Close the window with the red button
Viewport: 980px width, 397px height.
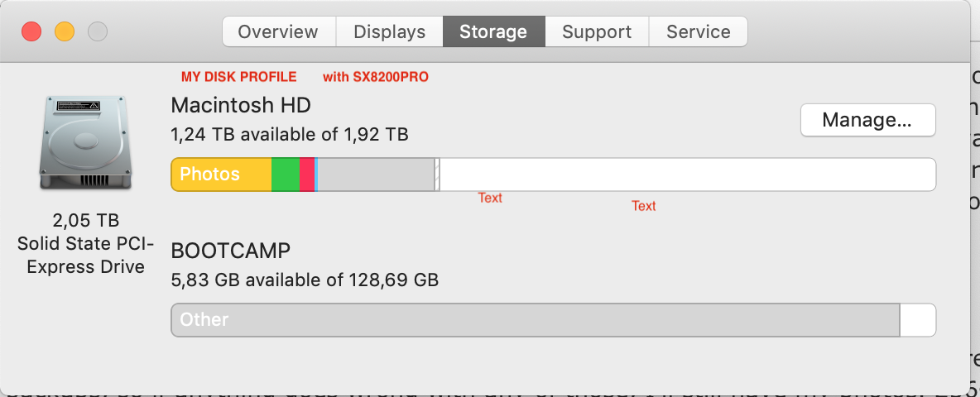click(31, 32)
